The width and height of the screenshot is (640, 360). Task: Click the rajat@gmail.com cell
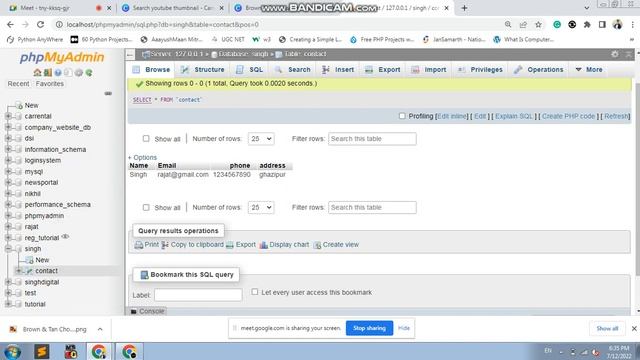click(183, 174)
